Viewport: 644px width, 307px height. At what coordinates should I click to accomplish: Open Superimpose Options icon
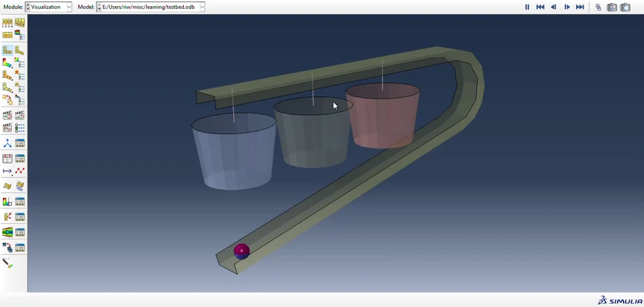tap(19, 23)
